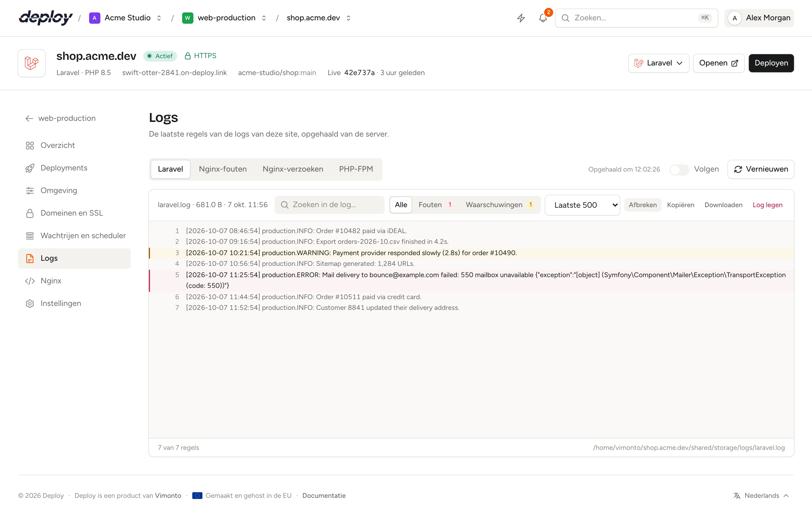The width and height of the screenshot is (812, 508).
Task: Click log line 4 Sitemap generated entry
Action: (471, 263)
